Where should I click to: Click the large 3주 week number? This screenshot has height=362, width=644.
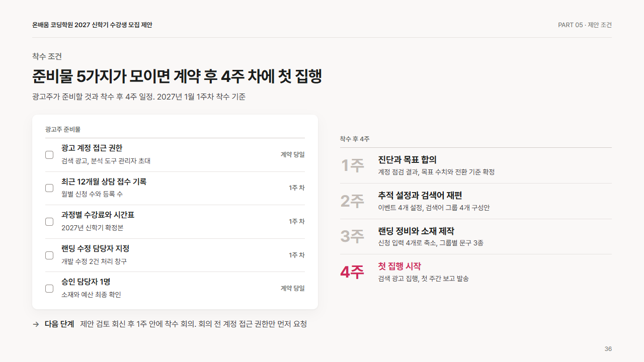pos(352,236)
